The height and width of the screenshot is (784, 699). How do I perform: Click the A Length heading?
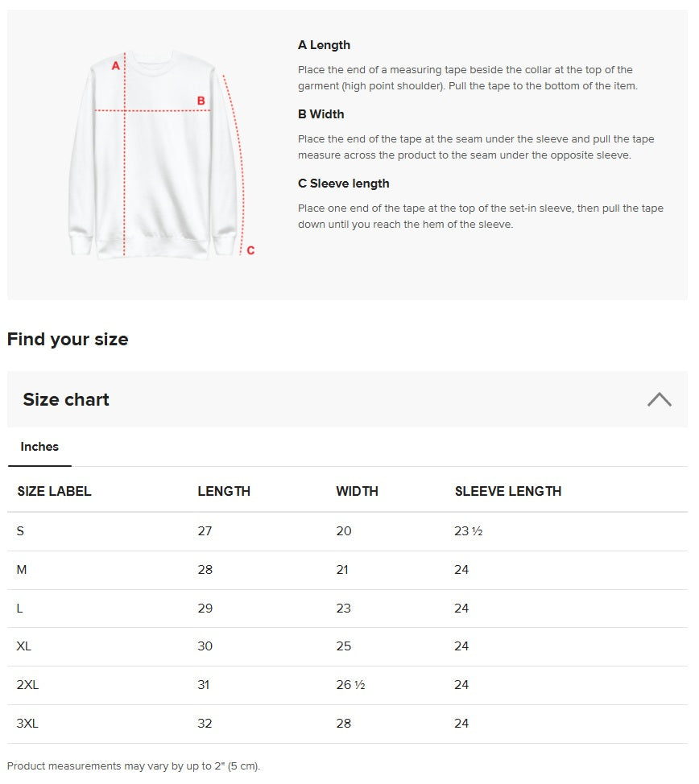(x=324, y=44)
